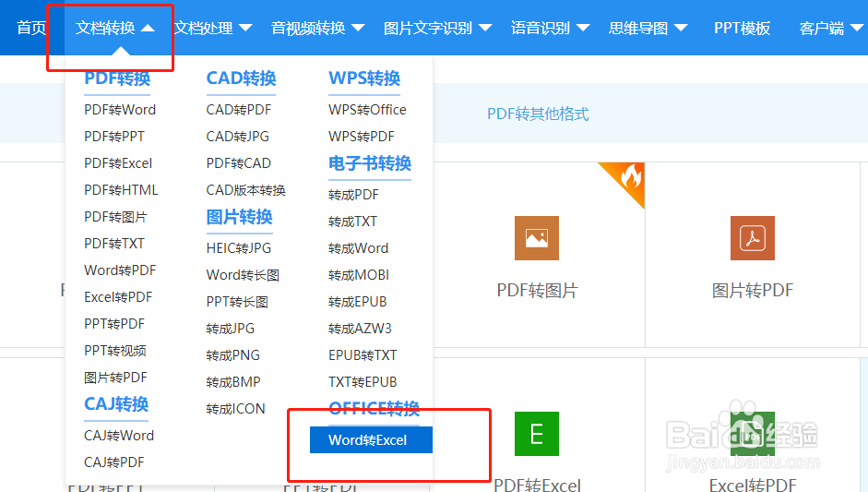868x492 pixels.
Task: Select PPT转视频 menu entry
Action: (115, 351)
